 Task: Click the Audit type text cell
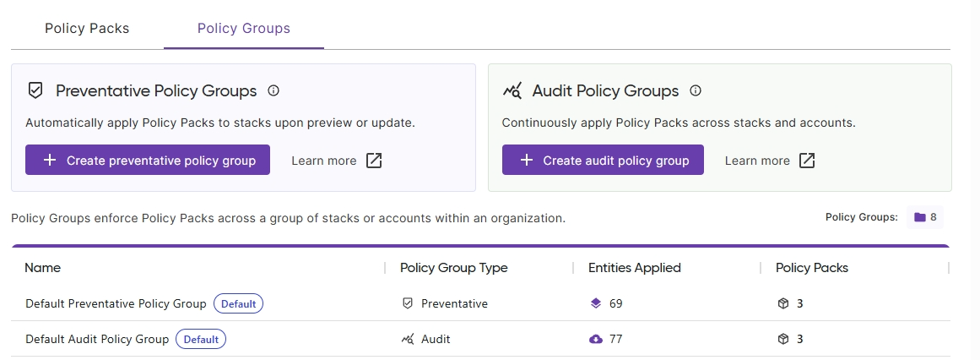point(436,340)
